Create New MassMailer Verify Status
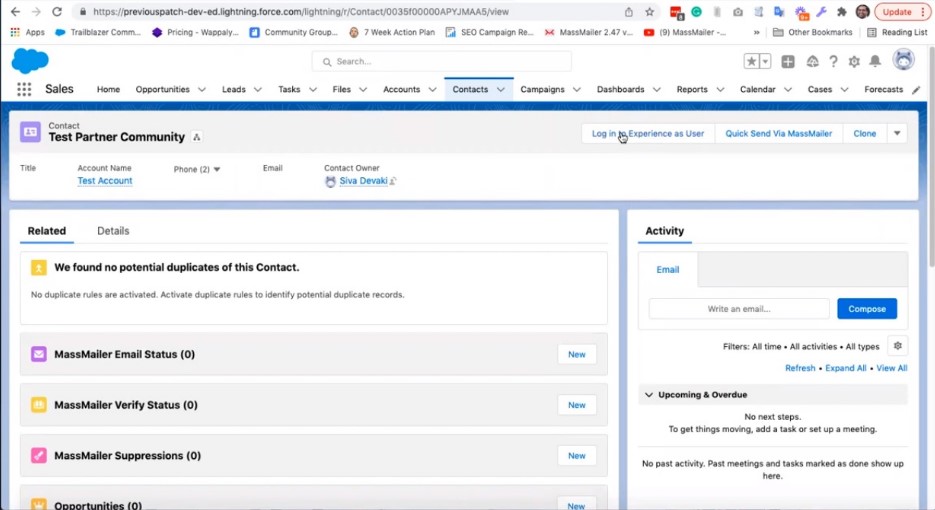Screen dimensions: 935x510 tap(577, 405)
